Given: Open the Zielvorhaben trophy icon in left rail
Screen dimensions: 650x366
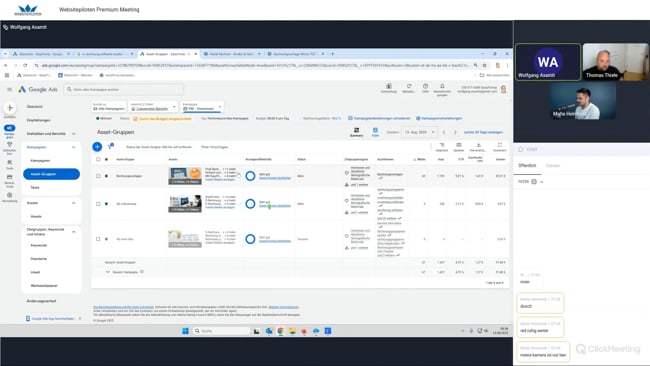Looking at the screenshot, I should pos(10,145).
